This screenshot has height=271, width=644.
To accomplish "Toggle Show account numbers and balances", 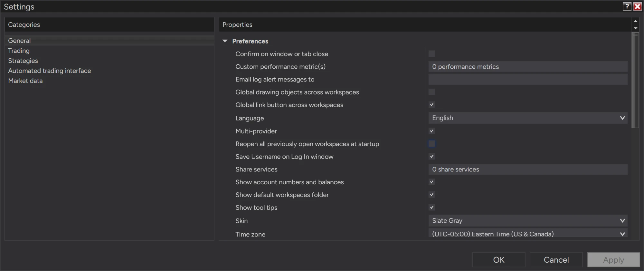I will point(432,182).
